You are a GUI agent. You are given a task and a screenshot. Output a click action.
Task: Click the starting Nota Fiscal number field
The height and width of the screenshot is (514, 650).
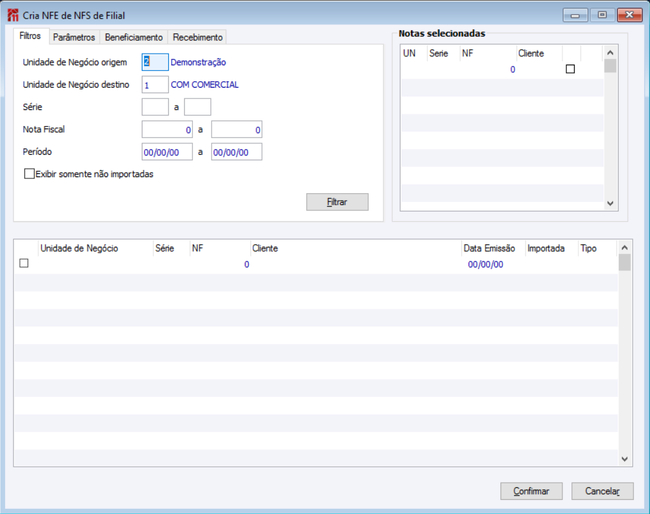coord(167,129)
